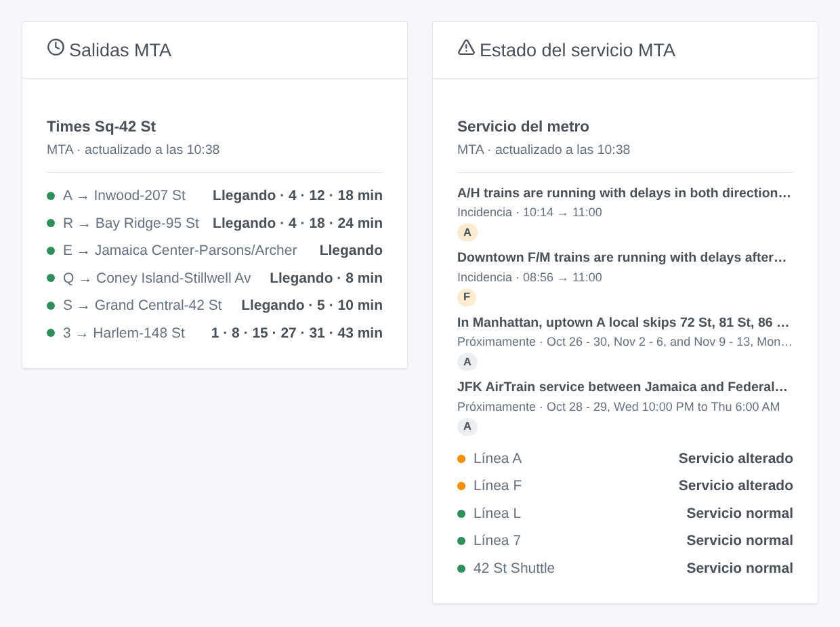This screenshot has width=840, height=627.
Task: Click the green dot for E to Jamaica Center
Action: tap(51, 251)
